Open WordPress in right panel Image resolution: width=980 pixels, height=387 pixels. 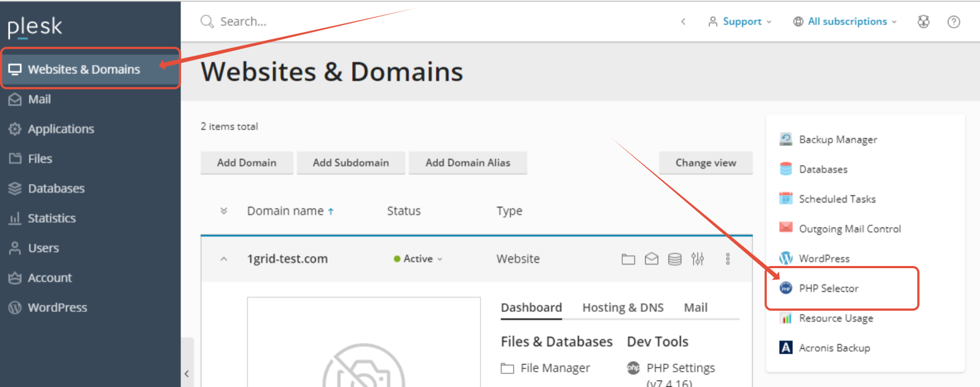824,259
